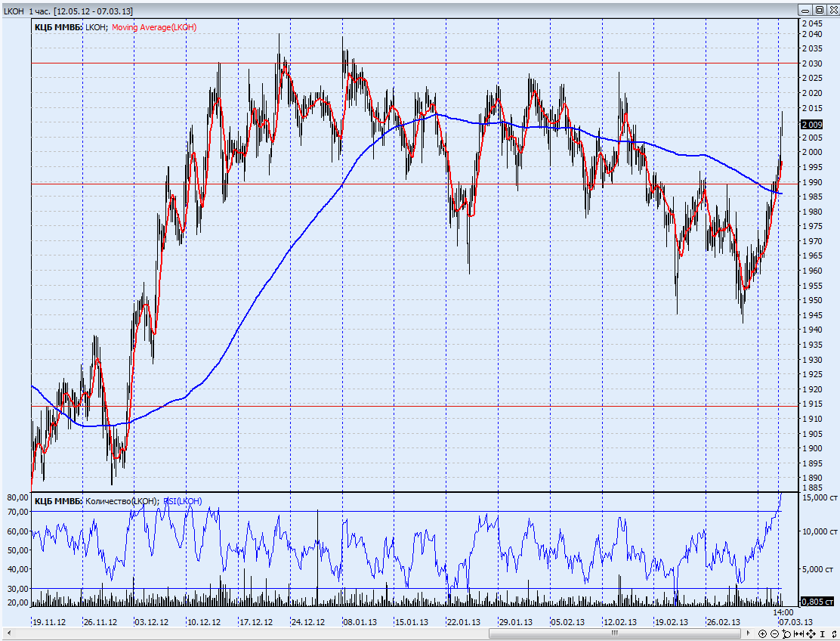The image size is (840, 641).
Task: Click the 1 885 price axis label
Action: [x=812, y=488]
